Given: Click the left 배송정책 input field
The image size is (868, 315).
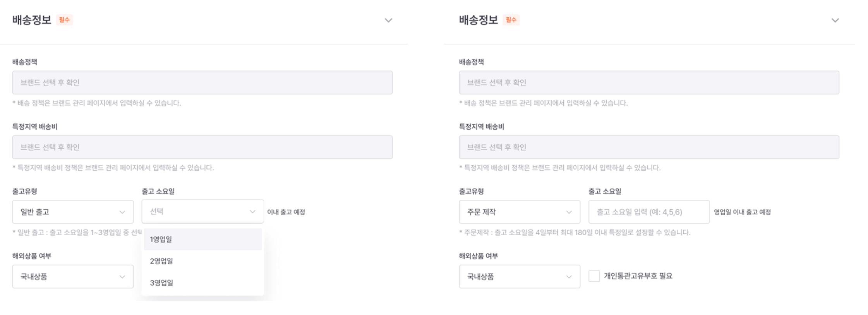Looking at the screenshot, I should point(202,82).
